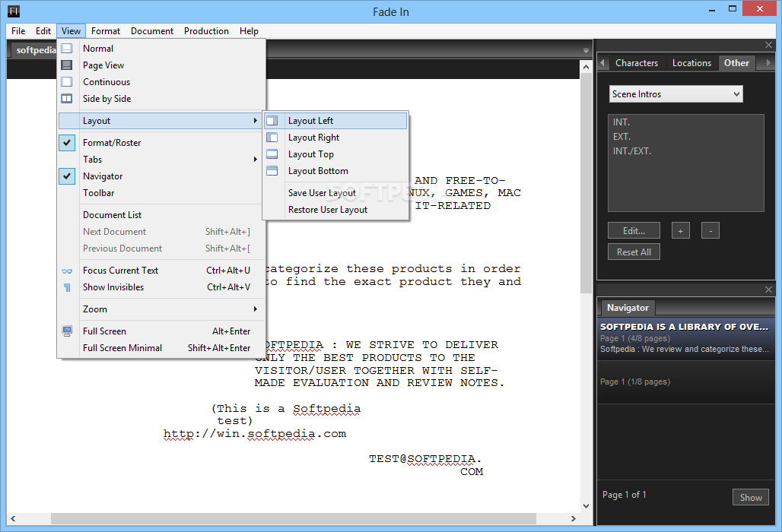This screenshot has height=532, width=782.
Task: Toggle the Format/Roster checkmark
Action: tap(67, 143)
